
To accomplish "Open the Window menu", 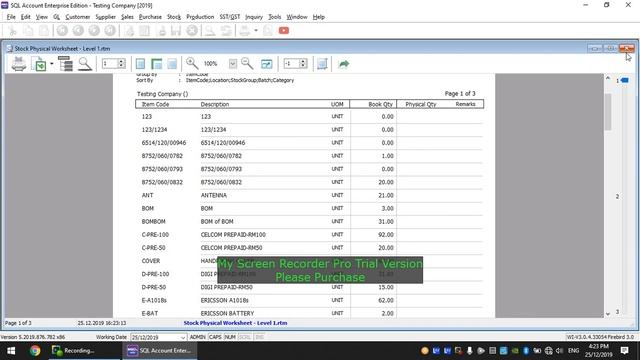I will pyautogui.click(x=297, y=17).
